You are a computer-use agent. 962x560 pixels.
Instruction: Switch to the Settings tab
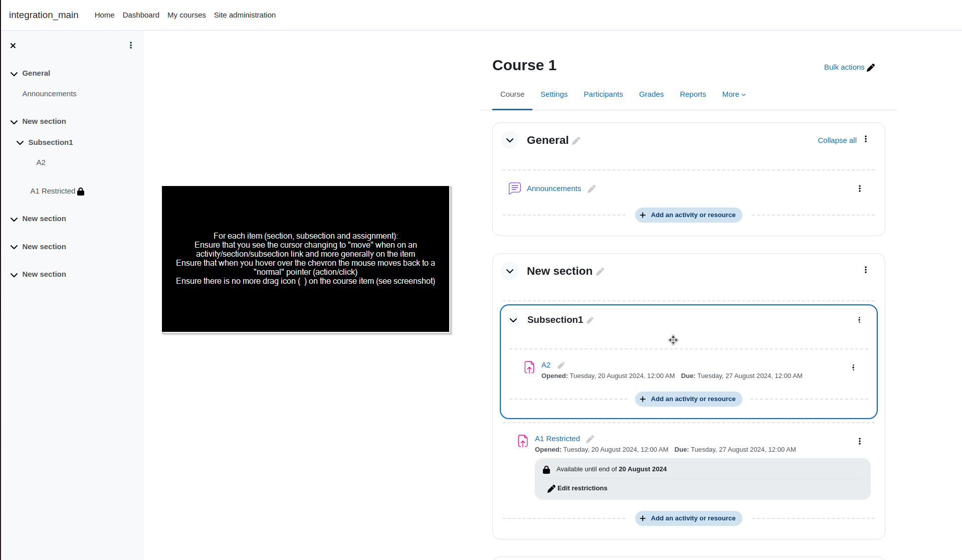tap(554, 94)
